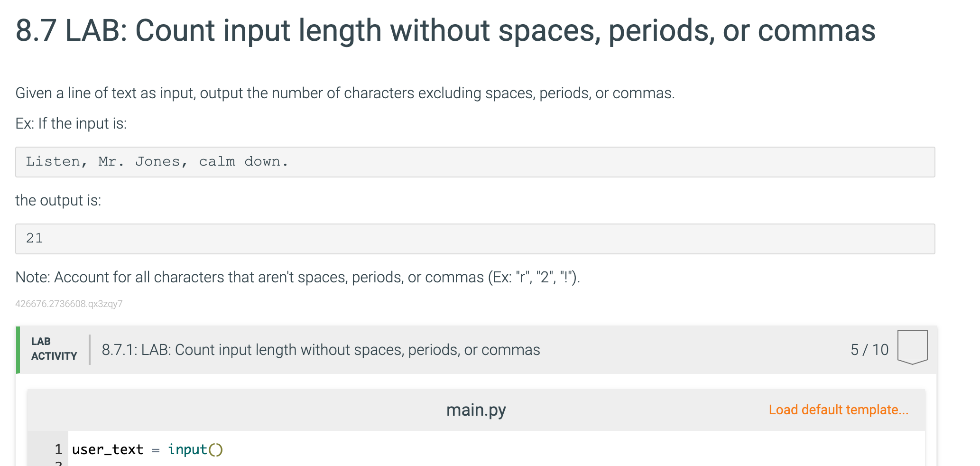Click the example output box showing 21
Image resolution: width=980 pixels, height=466 pixels.
point(475,239)
